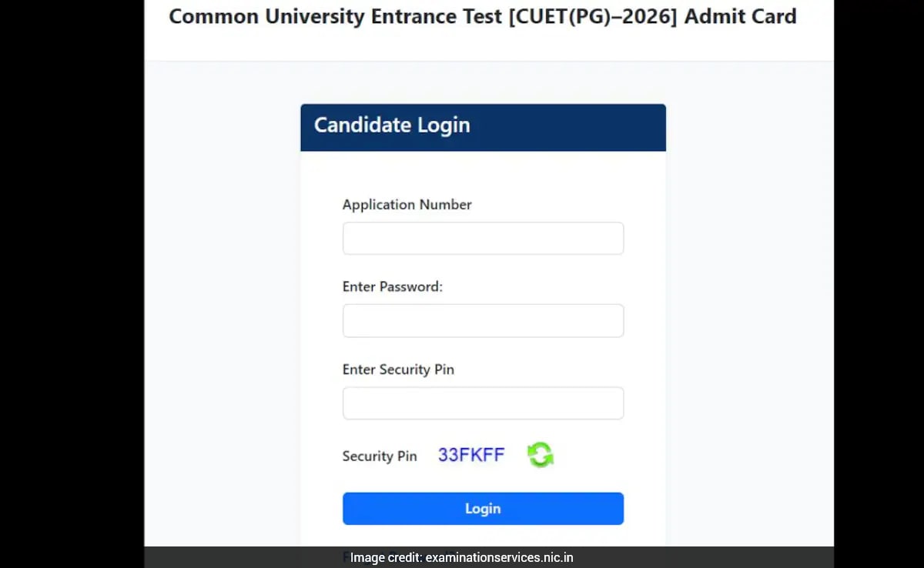The image size is (924, 568).
Task: Click "Admit Card" words in the title
Action: click(x=740, y=17)
